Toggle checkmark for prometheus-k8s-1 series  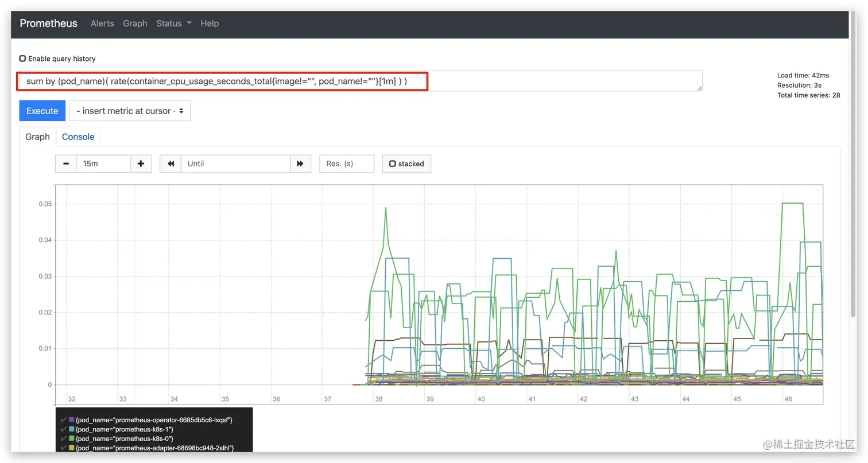tap(64, 429)
